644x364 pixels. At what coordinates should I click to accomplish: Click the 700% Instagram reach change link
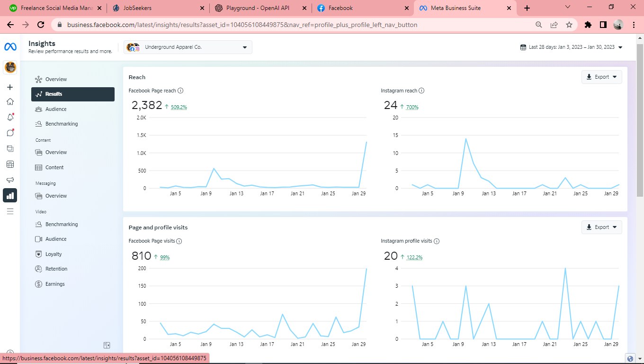[x=412, y=107]
